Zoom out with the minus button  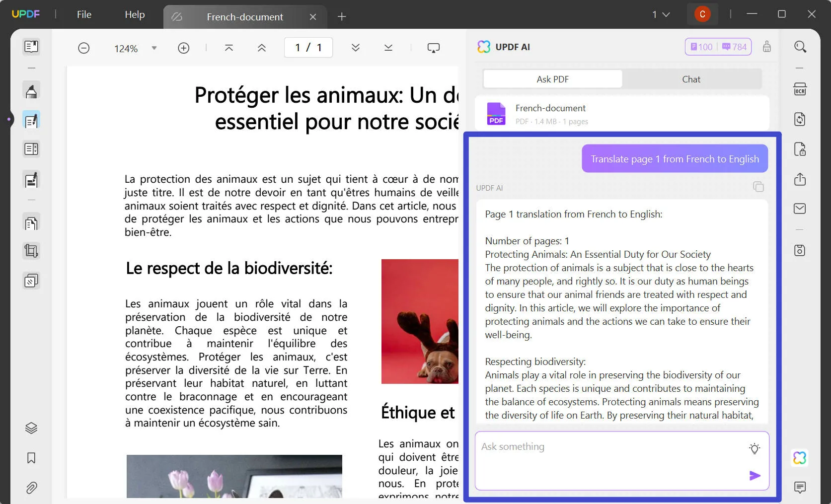(84, 48)
